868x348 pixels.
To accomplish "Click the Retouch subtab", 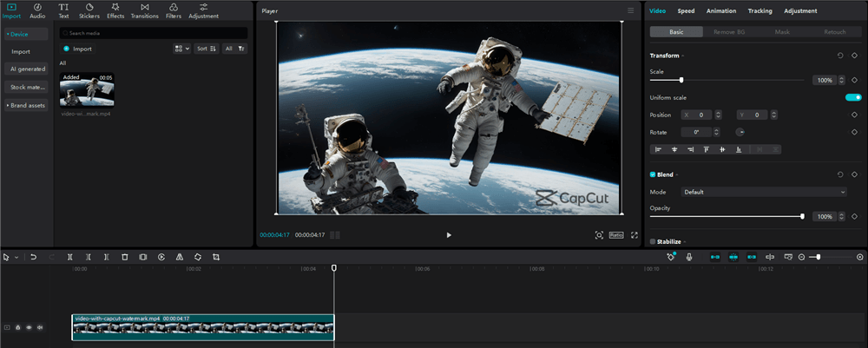I will pyautogui.click(x=835, y=32).
